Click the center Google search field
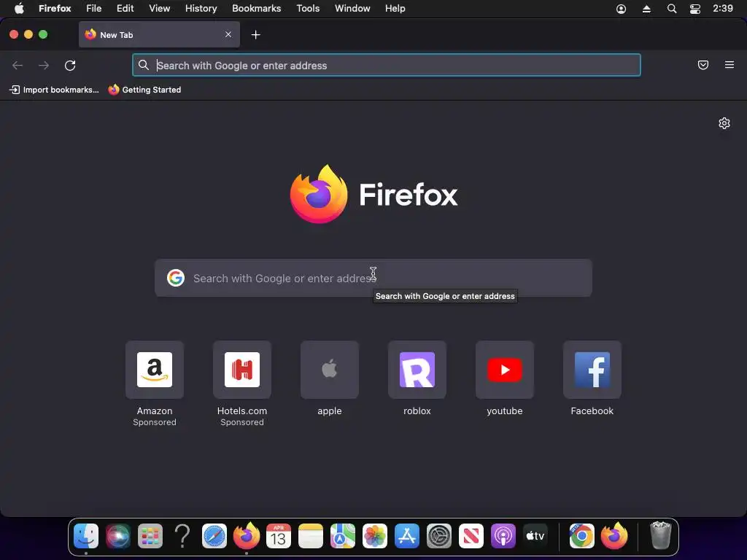 pos(373,278)
